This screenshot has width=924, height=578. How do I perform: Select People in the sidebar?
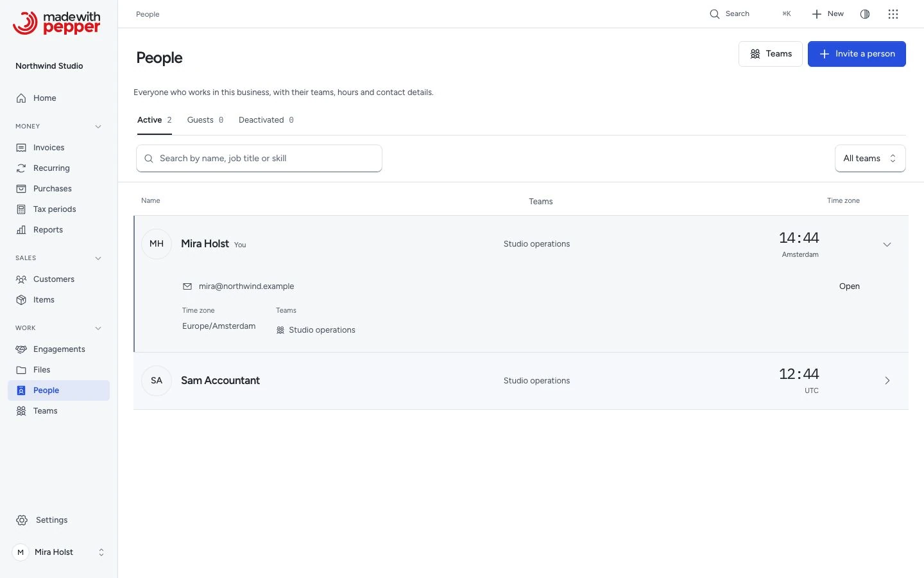(58, 390)
